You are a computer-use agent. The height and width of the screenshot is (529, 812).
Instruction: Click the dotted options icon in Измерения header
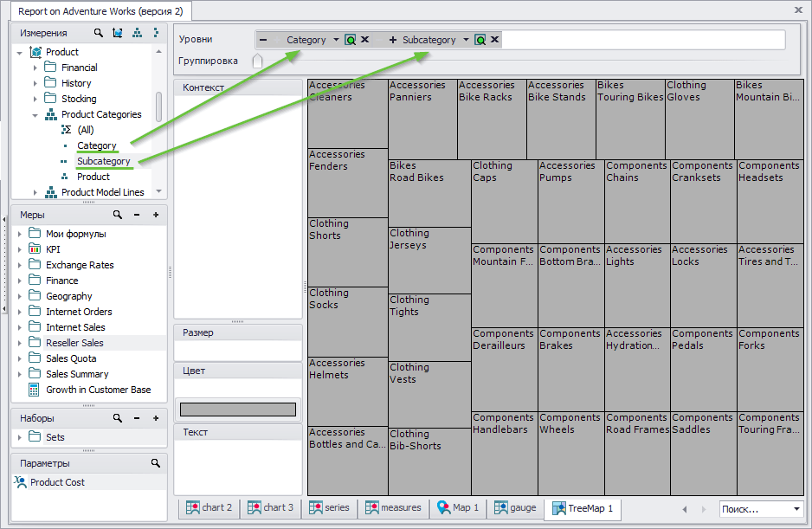[156, 33]
